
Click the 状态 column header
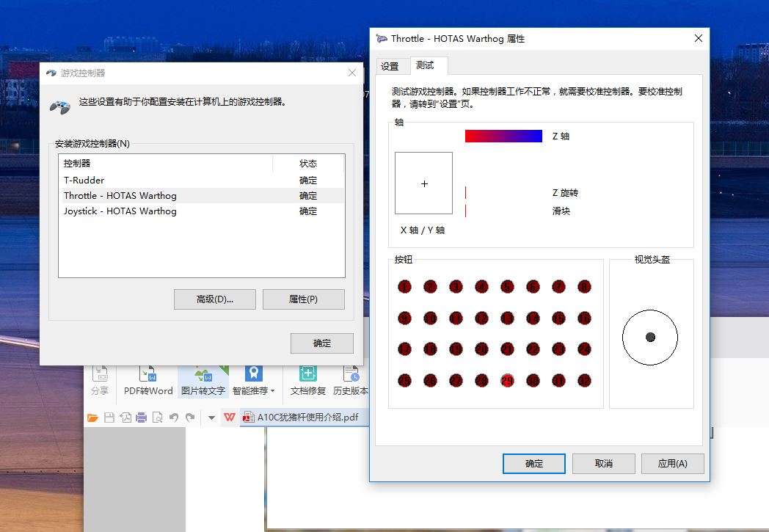(308, 164)
